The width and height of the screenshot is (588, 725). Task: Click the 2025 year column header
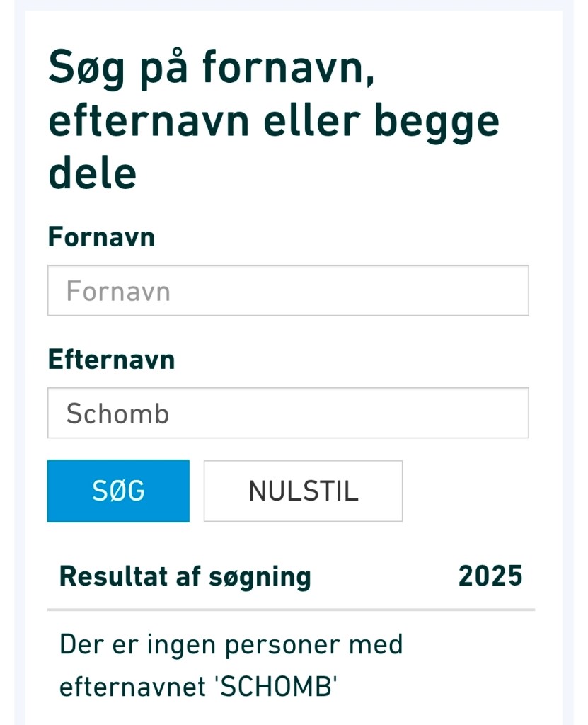point(490,576)
